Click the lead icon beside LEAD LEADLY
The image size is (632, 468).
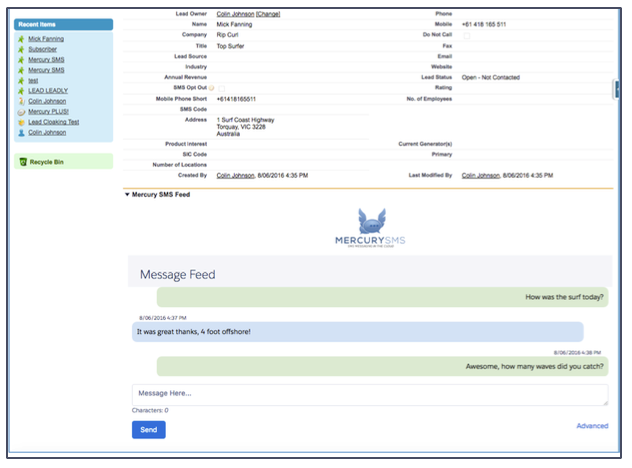[21, 91]
